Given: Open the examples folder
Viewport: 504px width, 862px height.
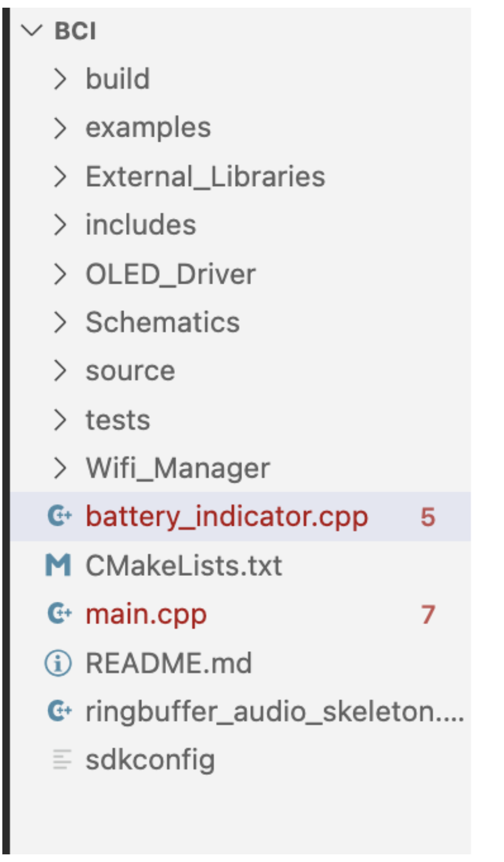Looking at the screenshot, I should [148, 128].
